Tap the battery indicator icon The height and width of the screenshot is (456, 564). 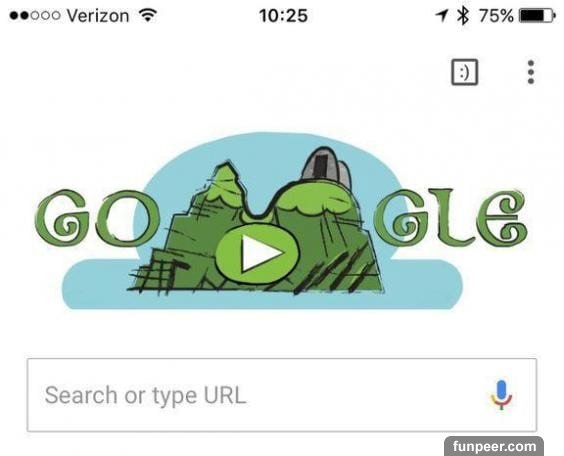point(537,16)
